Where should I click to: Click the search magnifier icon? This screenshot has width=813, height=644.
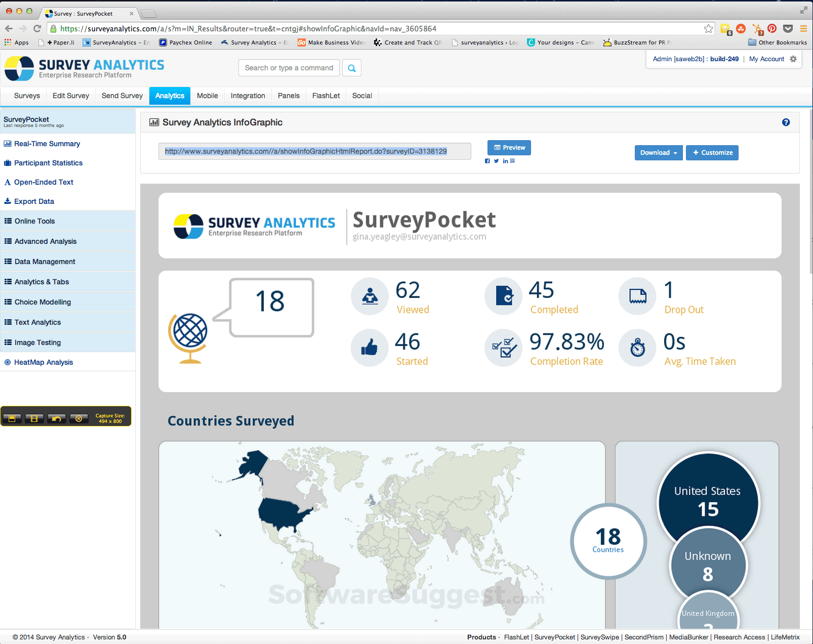pyautogui.click(x=351, y=67)
